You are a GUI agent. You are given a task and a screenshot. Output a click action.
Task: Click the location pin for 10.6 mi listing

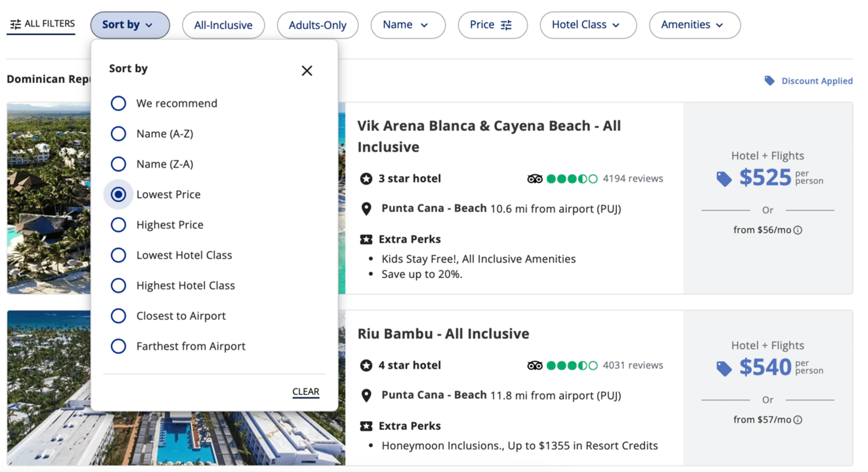click(366, 209)
